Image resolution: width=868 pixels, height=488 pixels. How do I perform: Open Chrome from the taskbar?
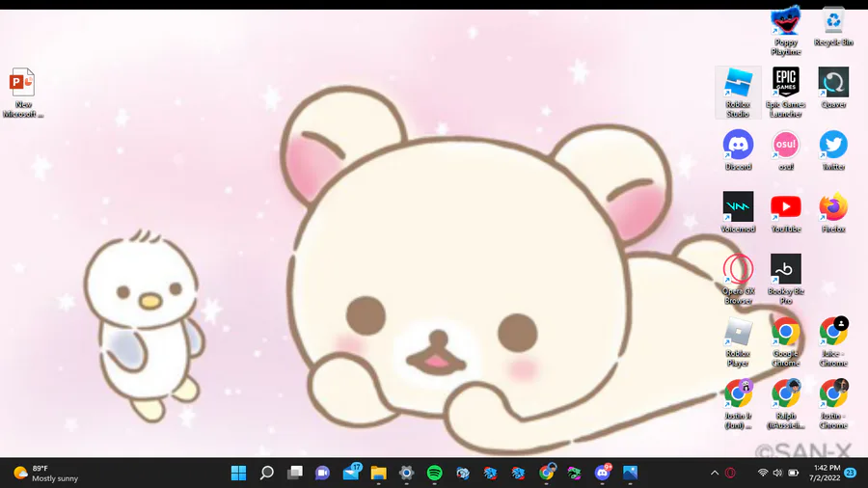coord(547,474)
